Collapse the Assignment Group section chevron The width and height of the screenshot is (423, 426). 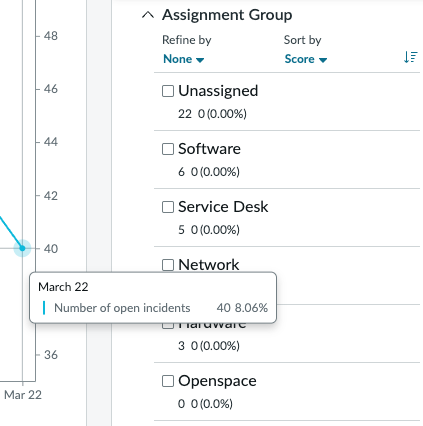coord(148,15)
